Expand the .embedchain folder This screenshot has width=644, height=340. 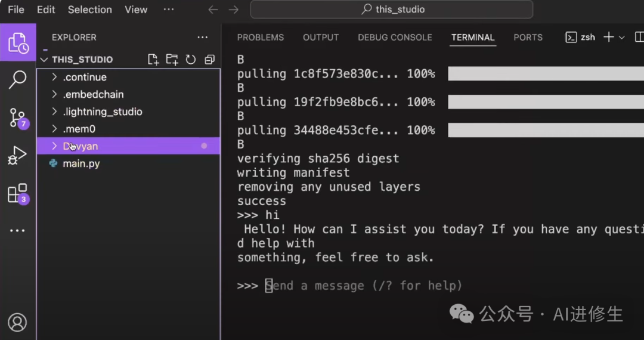pyautogui.click(x=128, y=94)
